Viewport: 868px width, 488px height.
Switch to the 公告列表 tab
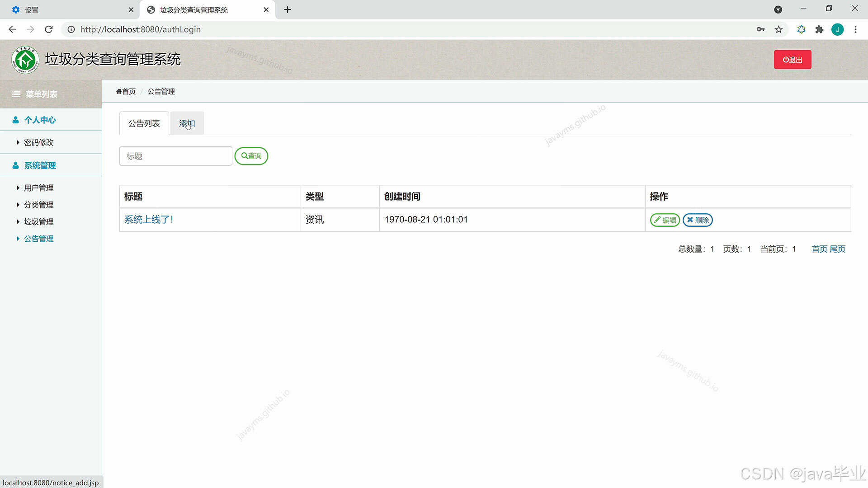[144, 123]
